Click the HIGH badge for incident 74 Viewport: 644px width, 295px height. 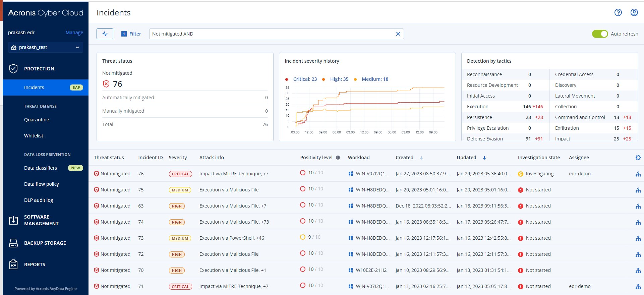coord(177,222)
